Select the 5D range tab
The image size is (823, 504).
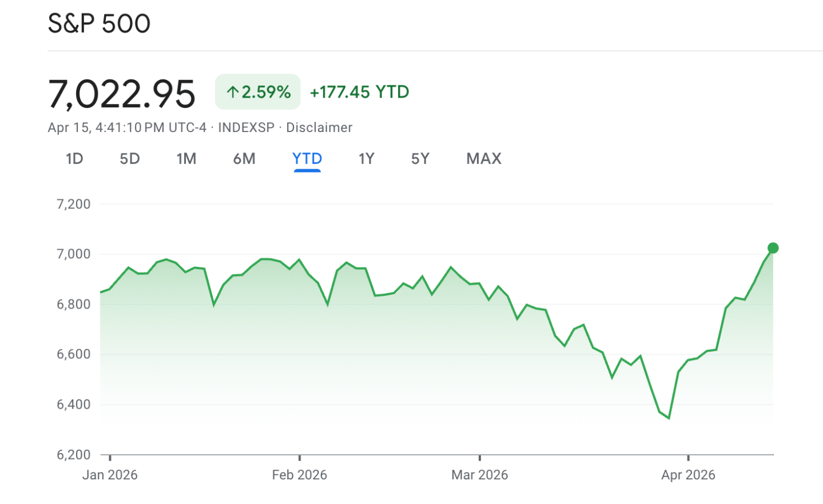130,159
